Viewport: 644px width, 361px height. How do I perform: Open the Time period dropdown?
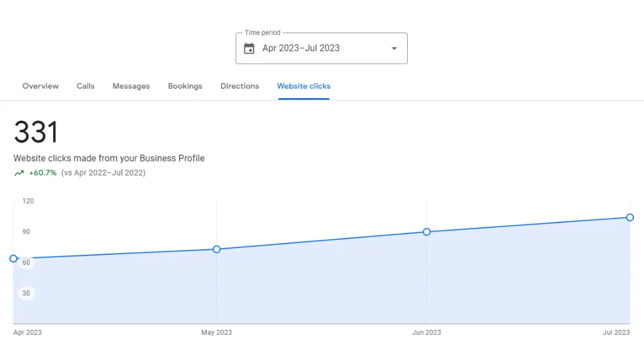pyautogui.click(x=322, y=49)
